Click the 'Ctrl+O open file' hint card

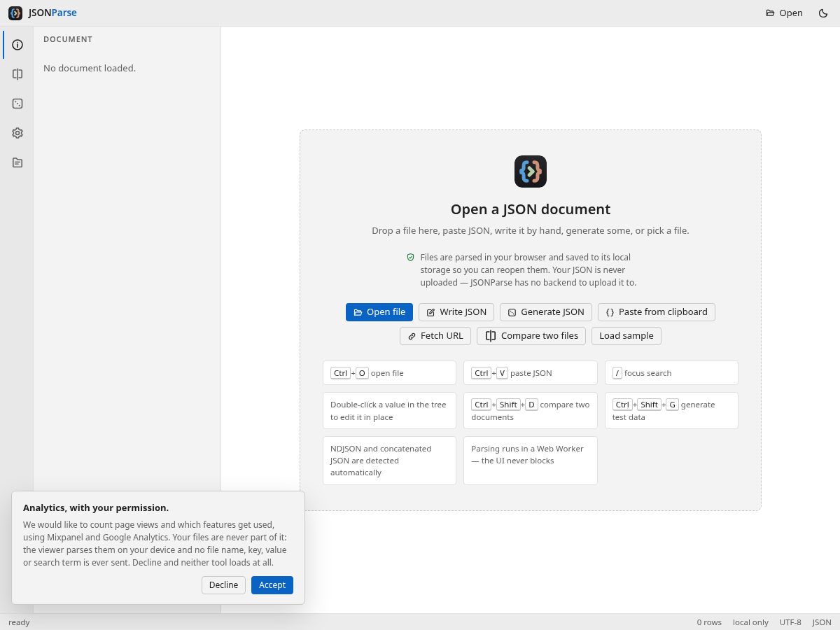(389, 373)
